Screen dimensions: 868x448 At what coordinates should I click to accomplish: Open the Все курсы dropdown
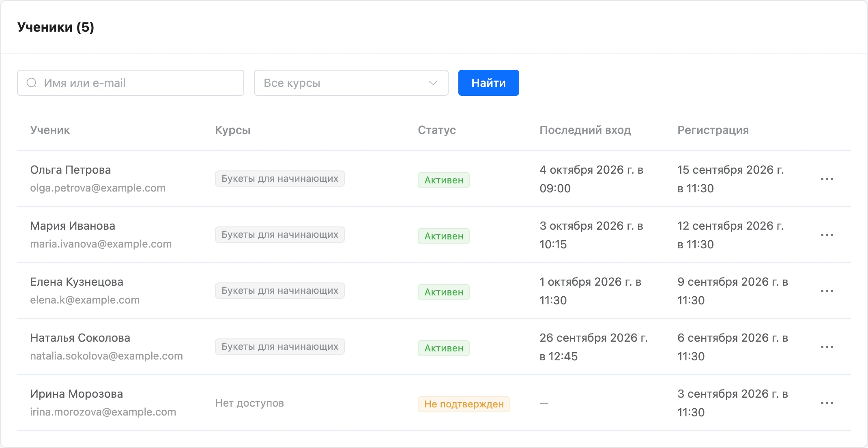pos(351,83)
